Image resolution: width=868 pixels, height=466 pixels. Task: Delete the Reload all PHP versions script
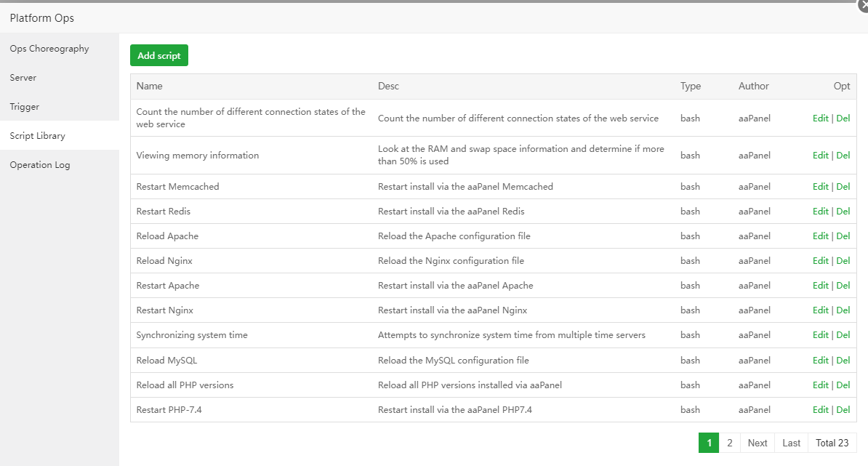point(843,385)
